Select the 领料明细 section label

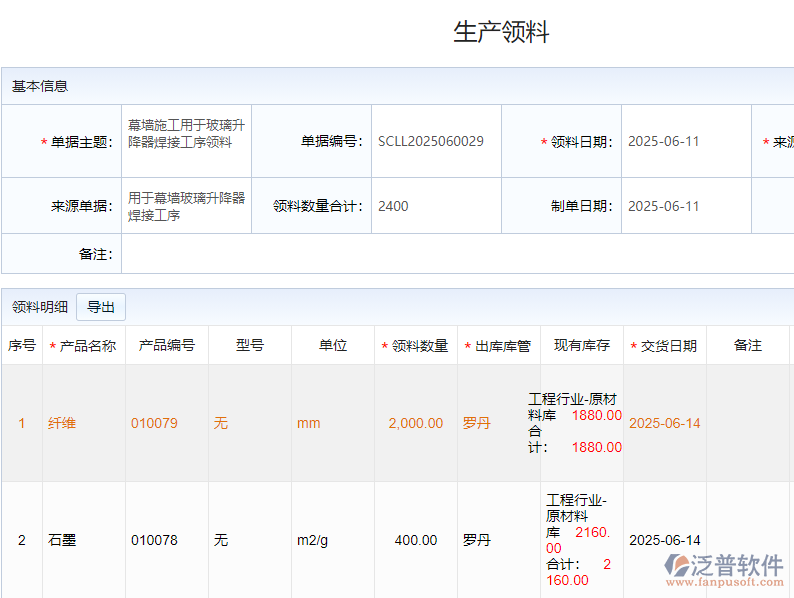pos(40,307)
